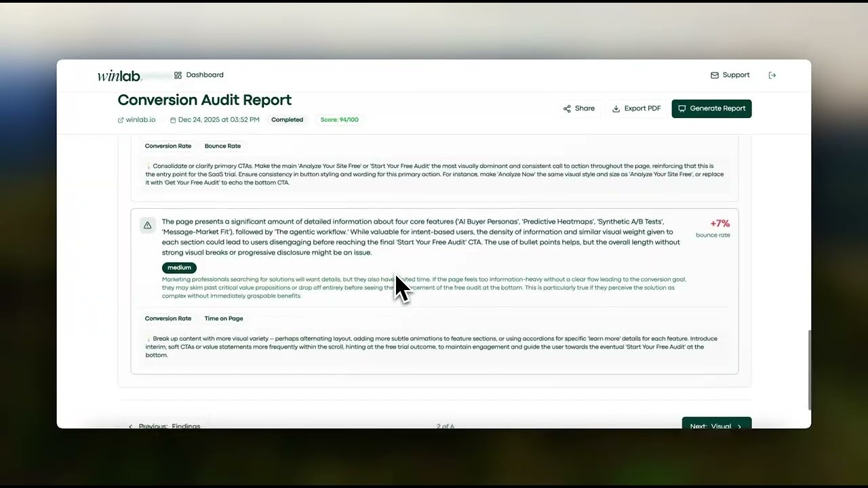This screenshot has height=488, width=868.
Task: Click the page's vertical scrollbar thumb
Action: coord(809,369)
